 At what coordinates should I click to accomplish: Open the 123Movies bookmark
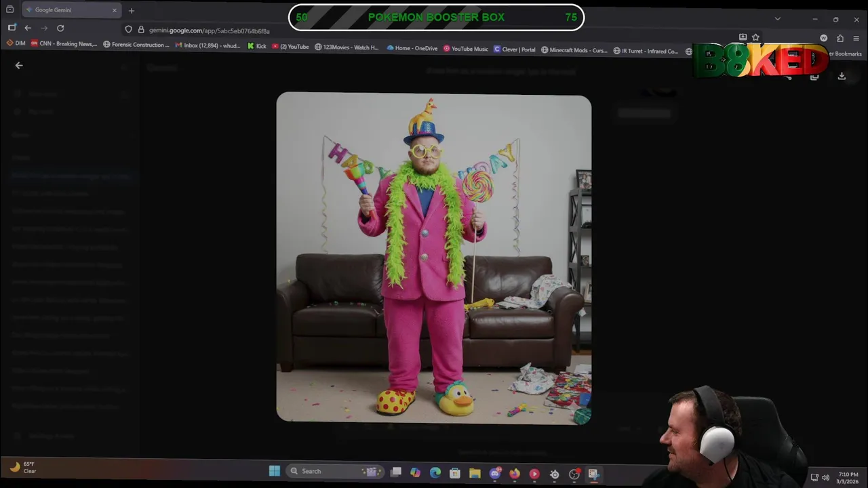347,47
